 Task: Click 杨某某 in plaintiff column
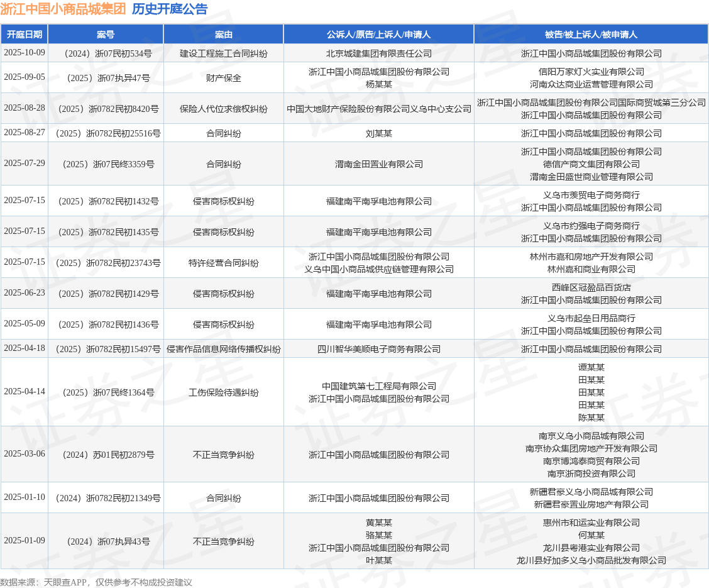pyautogui.click(x=378, y=84)
